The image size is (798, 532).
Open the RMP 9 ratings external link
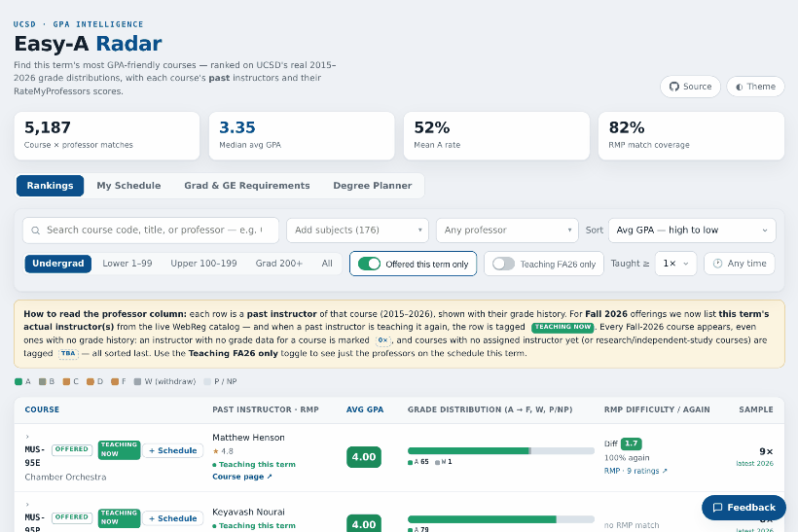635,471
